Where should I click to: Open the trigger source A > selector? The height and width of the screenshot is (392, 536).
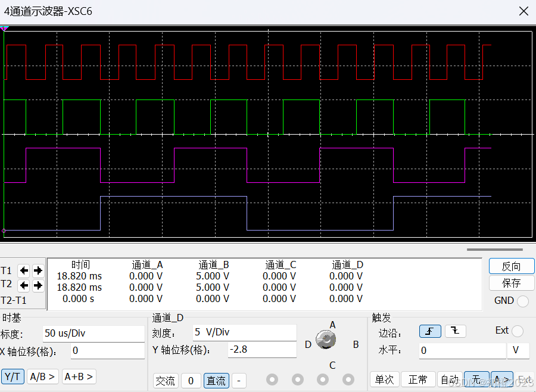tap(502, 379)
